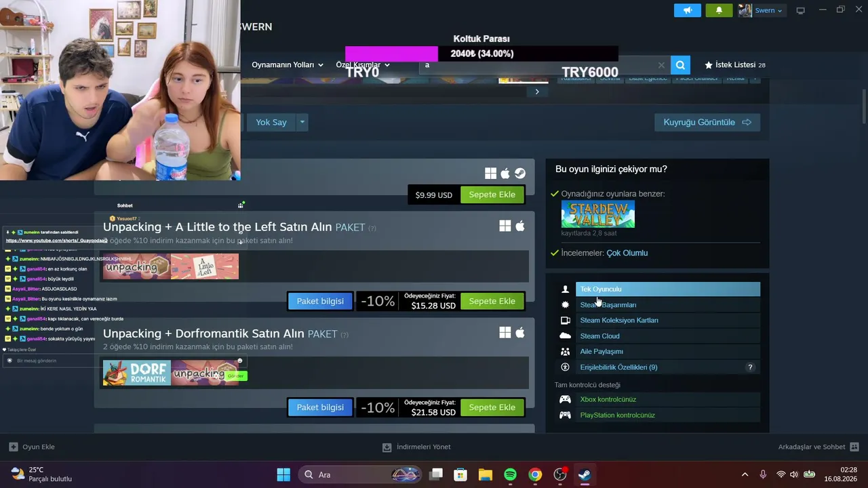
Task: Open Paket bilgisi for A Little to the Left bundle
Action: point(320,301)
